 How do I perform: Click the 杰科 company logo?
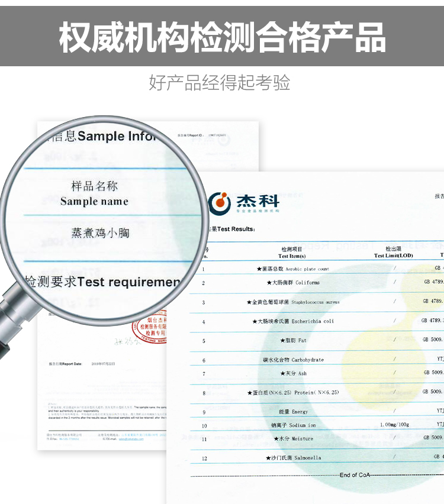pyautogui.click(x=244, y=203)
